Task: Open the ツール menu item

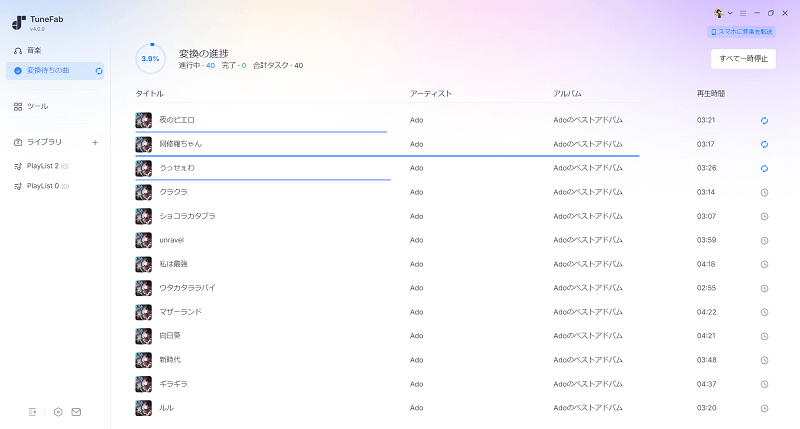Action: point(31,106)
